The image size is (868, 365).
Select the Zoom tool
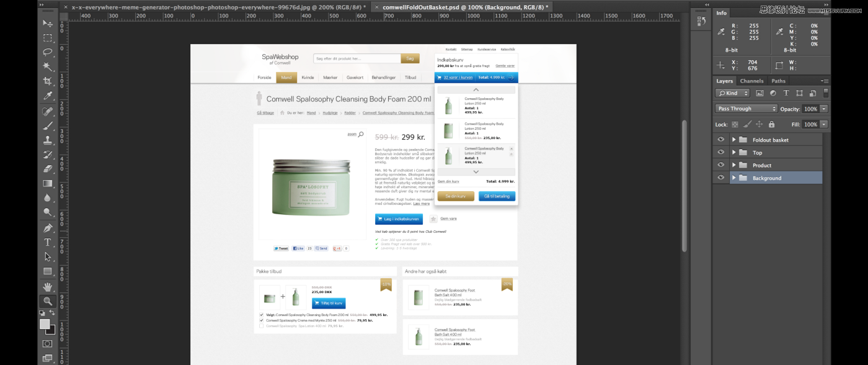click(48, 301)
